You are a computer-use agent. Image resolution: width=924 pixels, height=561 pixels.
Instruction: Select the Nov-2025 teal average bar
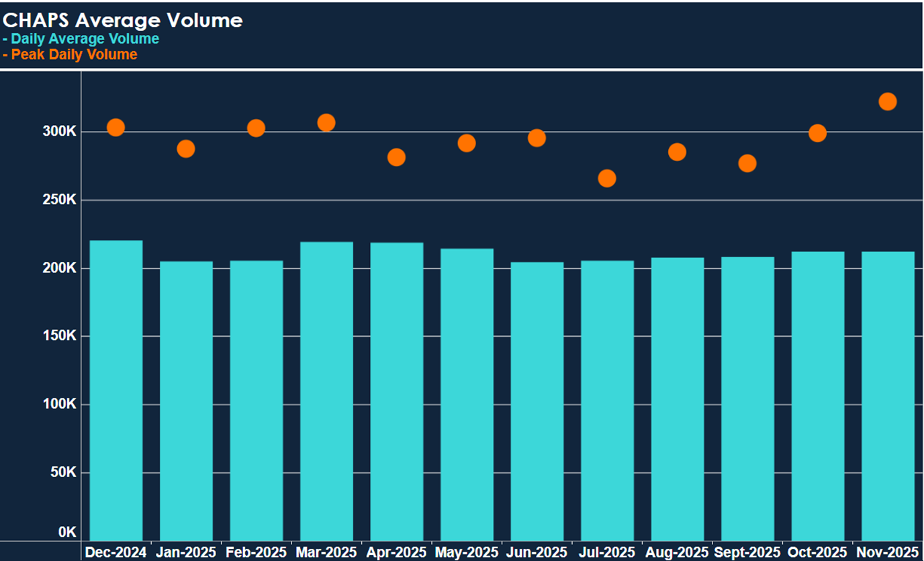pos(888,395)
